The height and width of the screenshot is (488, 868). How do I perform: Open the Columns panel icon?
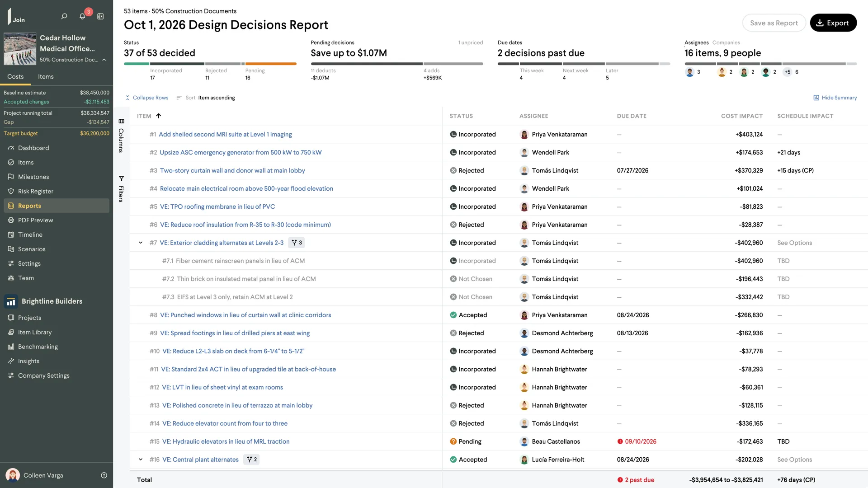tap(121, 121)
